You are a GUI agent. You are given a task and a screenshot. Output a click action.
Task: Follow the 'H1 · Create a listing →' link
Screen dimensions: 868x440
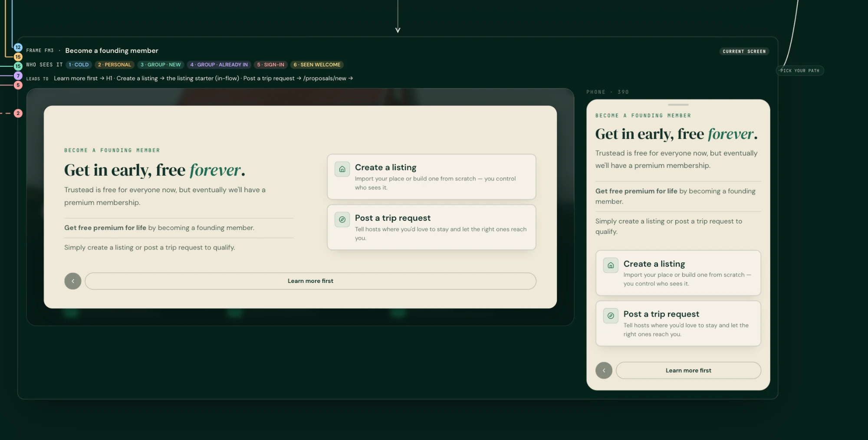coord(135,79)
